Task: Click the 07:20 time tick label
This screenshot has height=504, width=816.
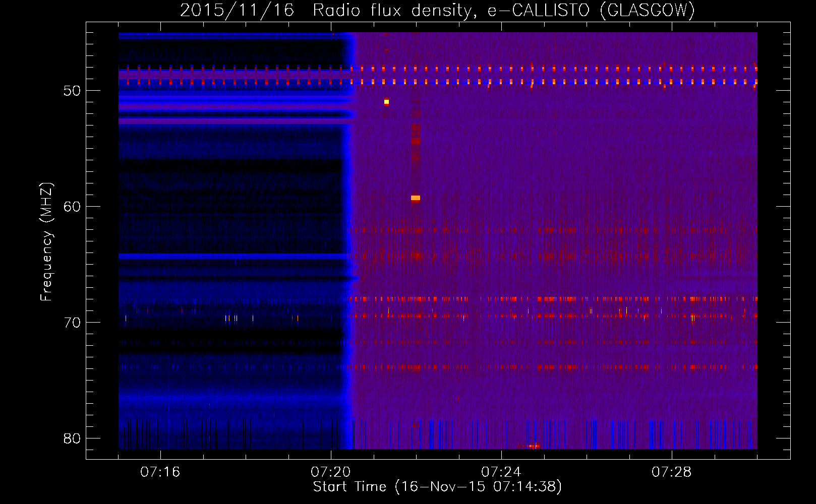Action: point(330,472)
